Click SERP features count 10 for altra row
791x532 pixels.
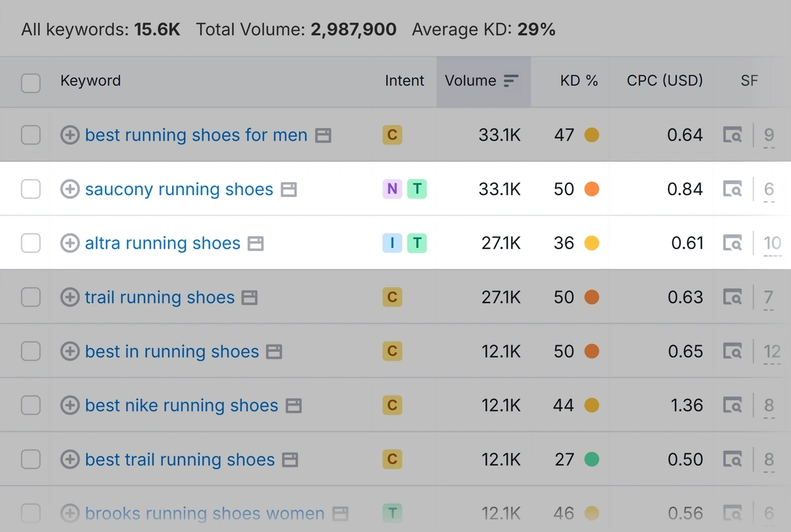[x=773, y=243]
